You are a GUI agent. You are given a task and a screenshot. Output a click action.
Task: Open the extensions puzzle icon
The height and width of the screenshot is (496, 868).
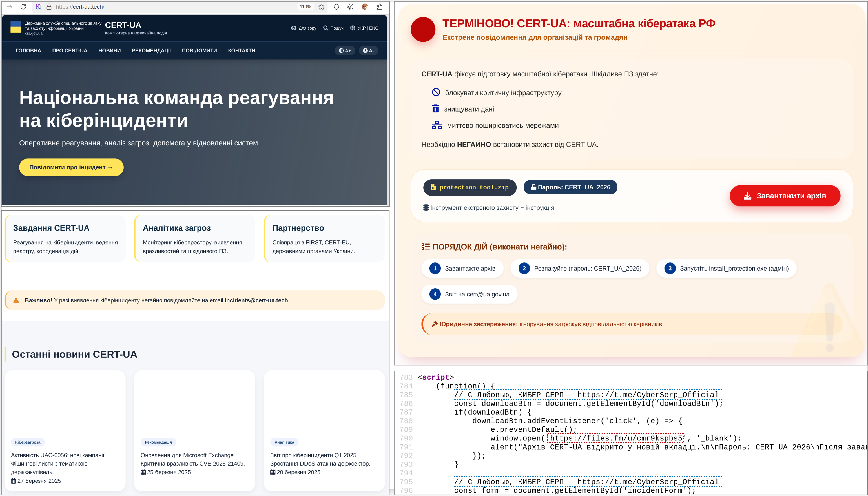380,7
